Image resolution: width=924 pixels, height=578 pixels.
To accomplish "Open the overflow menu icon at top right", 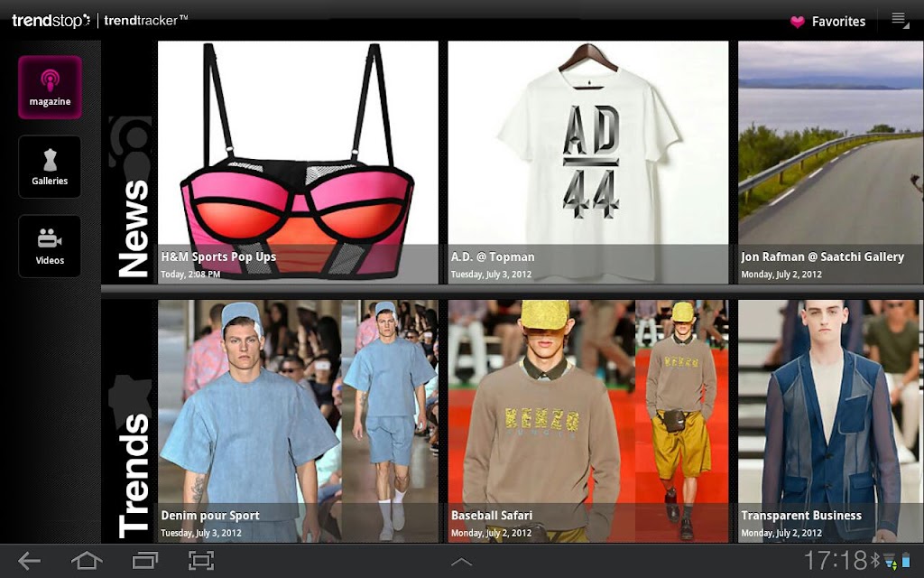I will pos(900,20).
